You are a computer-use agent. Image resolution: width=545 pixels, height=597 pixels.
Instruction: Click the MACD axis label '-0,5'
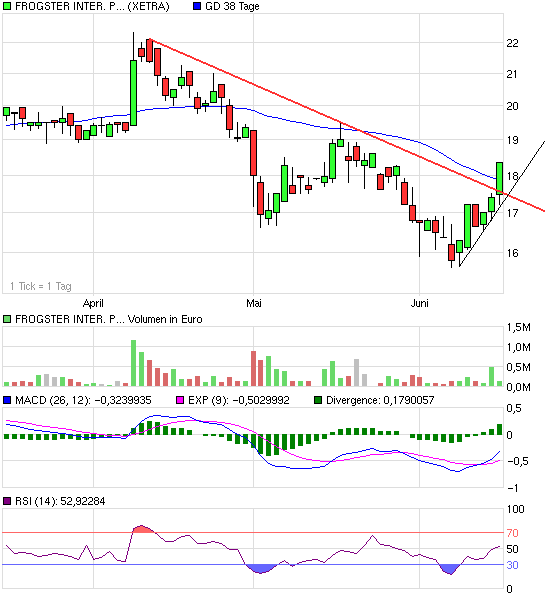[518, 461]
